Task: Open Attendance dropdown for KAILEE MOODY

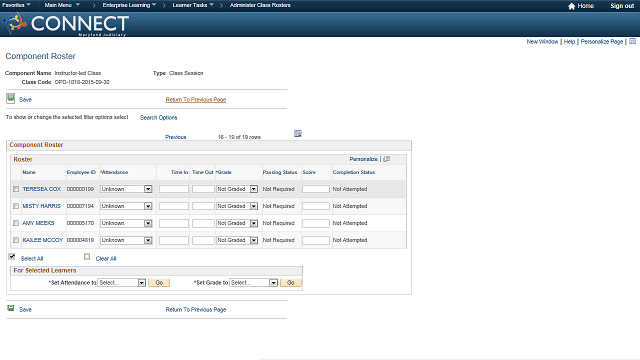Action: point(126,240)
